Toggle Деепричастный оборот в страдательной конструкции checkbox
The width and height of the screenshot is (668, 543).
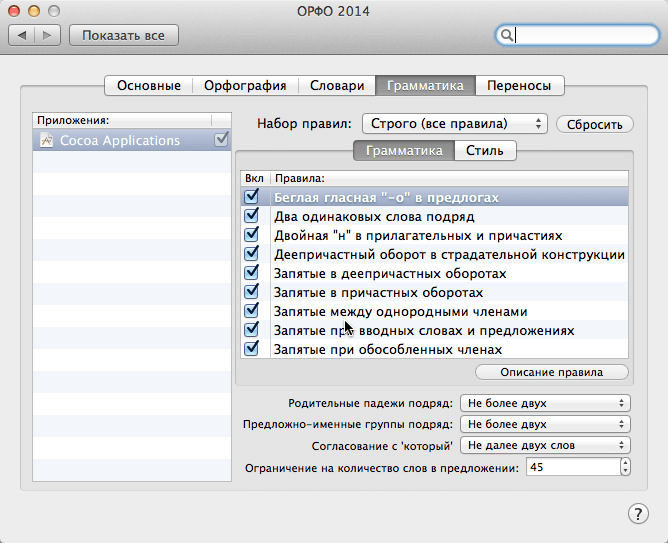pyautogui.click(x=251, y=253)
